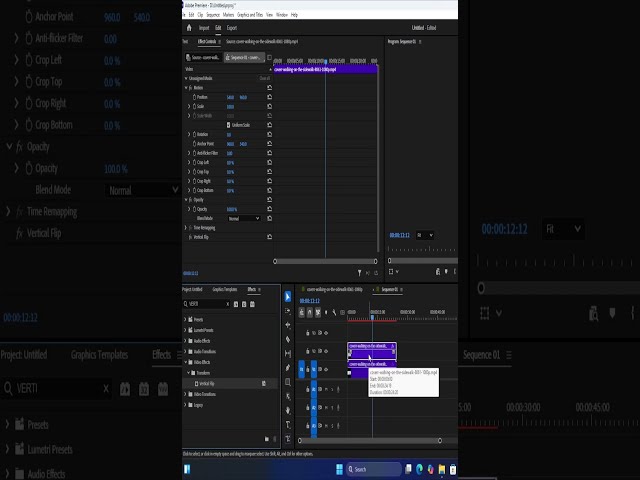Select the Ripple Edit tool
Screen dimensions: 640x480
(x=287, y=325)
